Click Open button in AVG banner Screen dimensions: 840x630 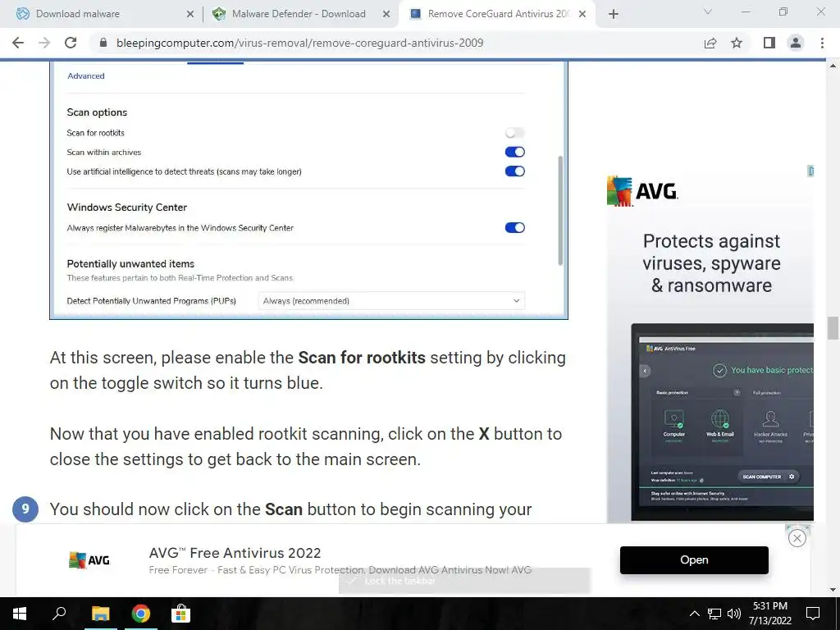[x=694, y=559]
